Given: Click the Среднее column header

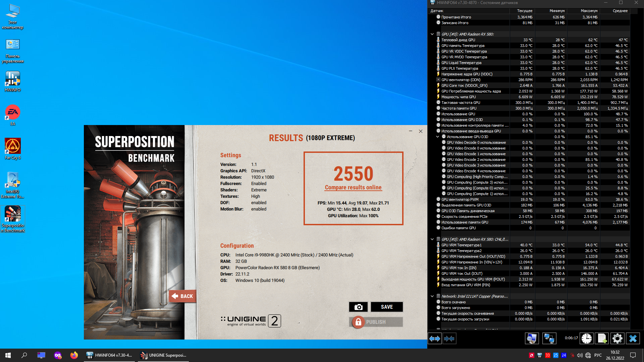Looking at the screenshot, I should tap(620, 11).
